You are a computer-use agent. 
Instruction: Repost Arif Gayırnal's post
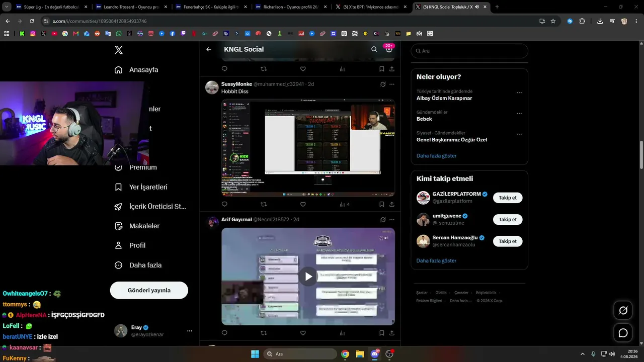click(x=264, y=333)
